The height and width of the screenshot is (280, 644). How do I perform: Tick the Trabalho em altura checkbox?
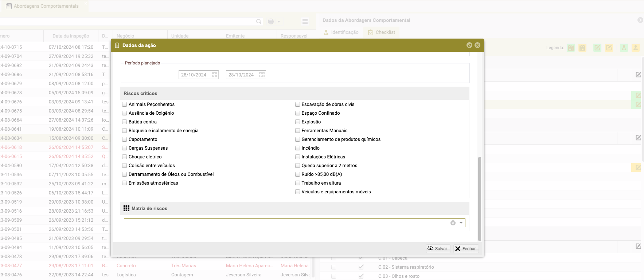[297, 183]
